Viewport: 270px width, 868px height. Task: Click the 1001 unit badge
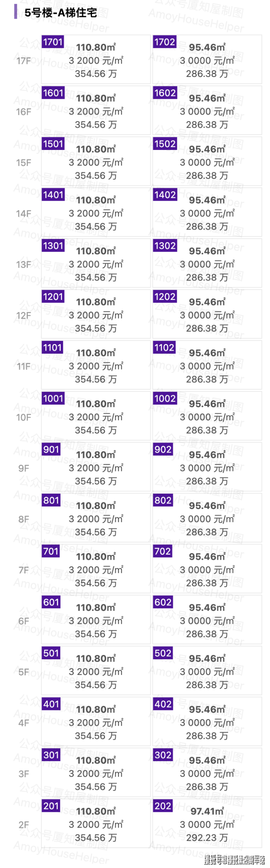pos(53,398)
